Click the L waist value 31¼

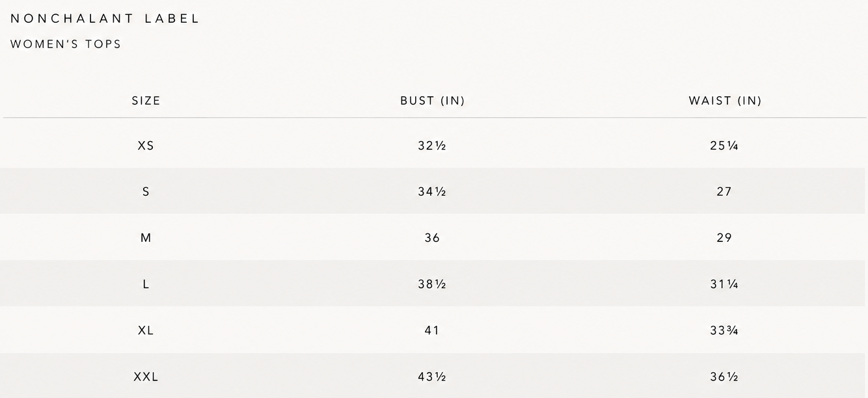tap(724, 284)
